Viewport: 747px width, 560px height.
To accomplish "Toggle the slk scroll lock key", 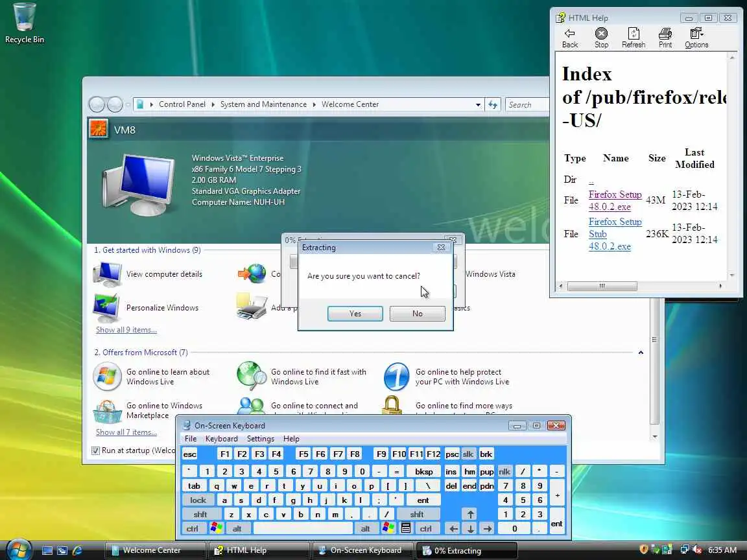I will [x=468, y=454].
